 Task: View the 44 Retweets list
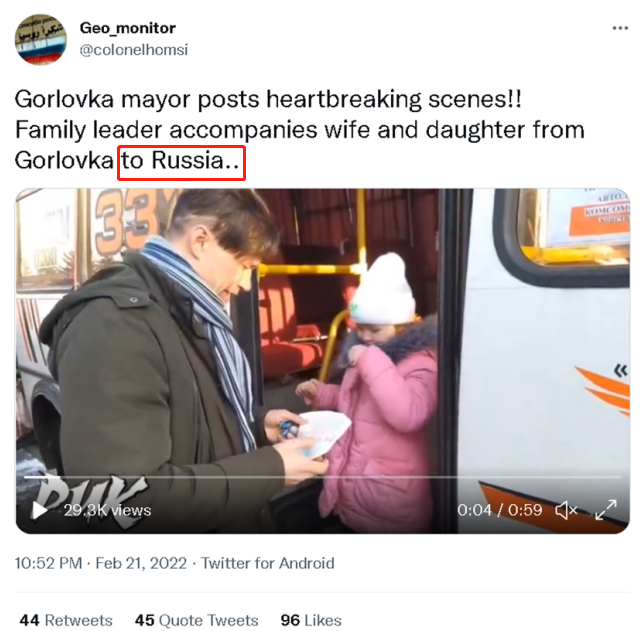[66, 620]
